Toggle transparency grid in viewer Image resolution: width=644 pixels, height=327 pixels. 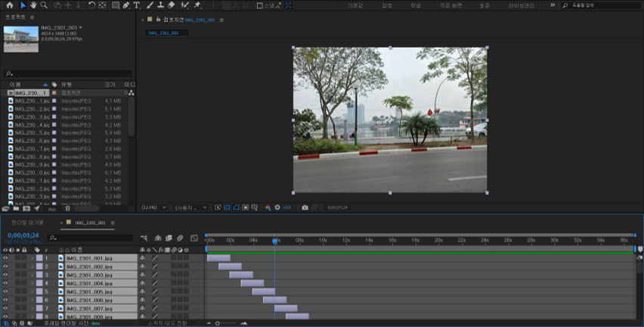point(227,207)
